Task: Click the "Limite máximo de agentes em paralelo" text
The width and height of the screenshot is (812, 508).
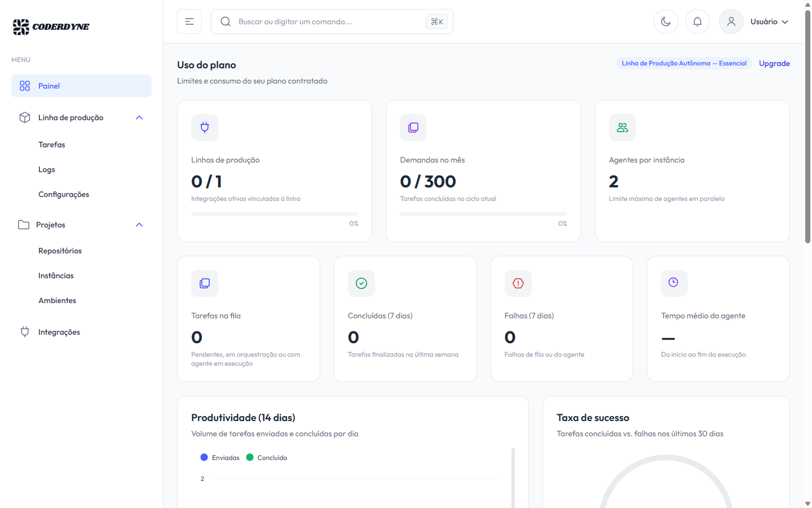Action: click(x=667, y=199)
